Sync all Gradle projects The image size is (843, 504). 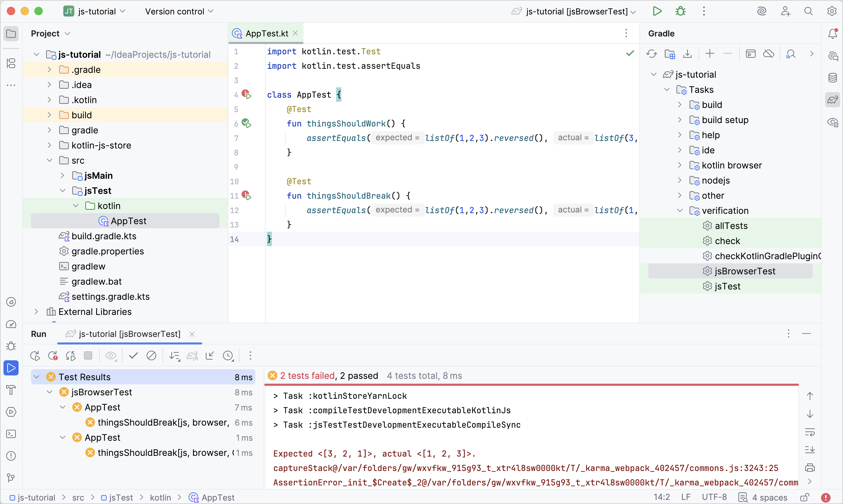652,54
